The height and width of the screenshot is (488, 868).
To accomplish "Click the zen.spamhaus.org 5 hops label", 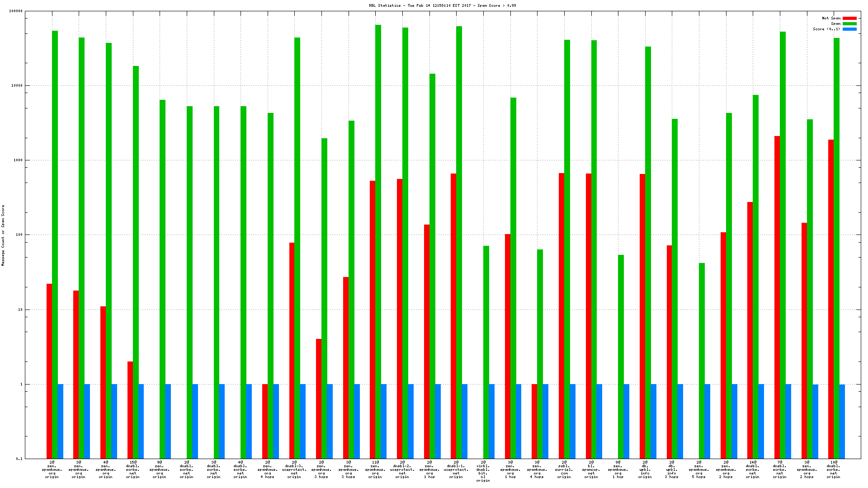I will (x=698, y=469).
